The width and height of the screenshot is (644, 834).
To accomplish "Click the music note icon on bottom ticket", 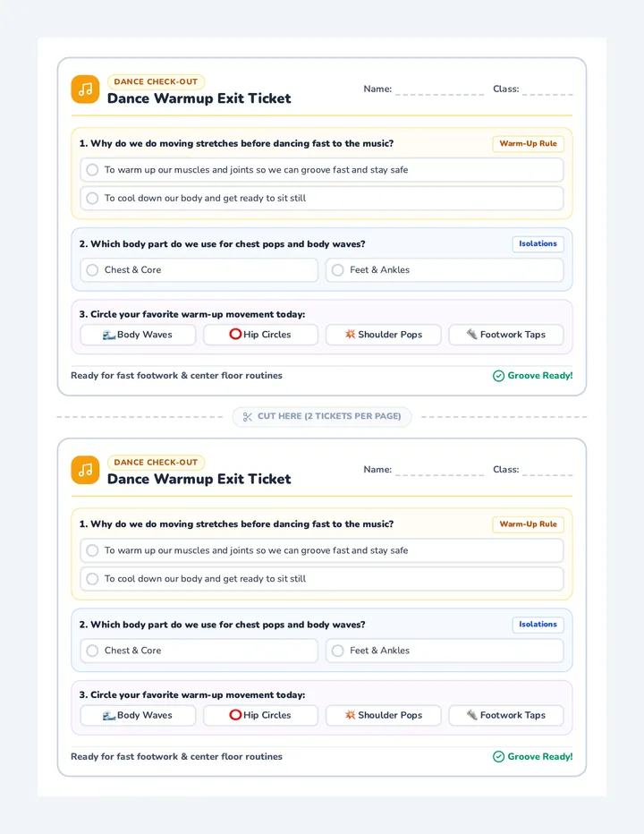I will tap(85, 470).
